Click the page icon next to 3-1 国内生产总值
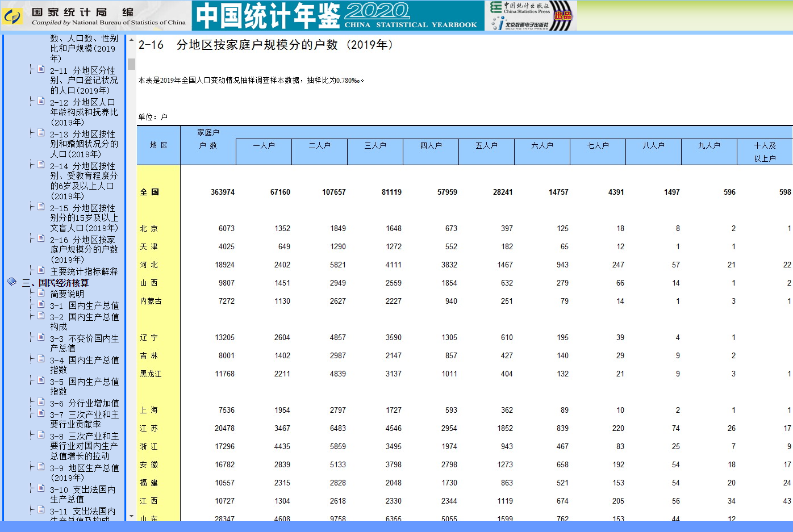This screenshot has height=532, width=793. [41, 304]
